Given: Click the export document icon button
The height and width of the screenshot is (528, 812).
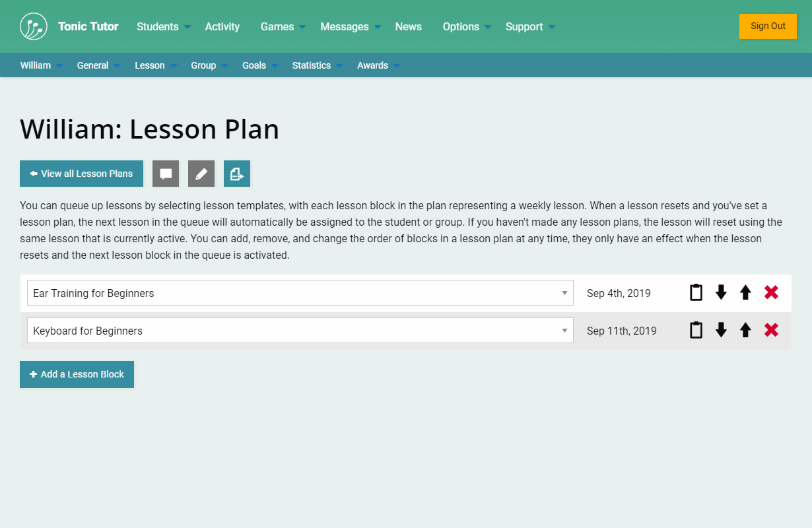Looking at the screenshot, I should [236, 174].
